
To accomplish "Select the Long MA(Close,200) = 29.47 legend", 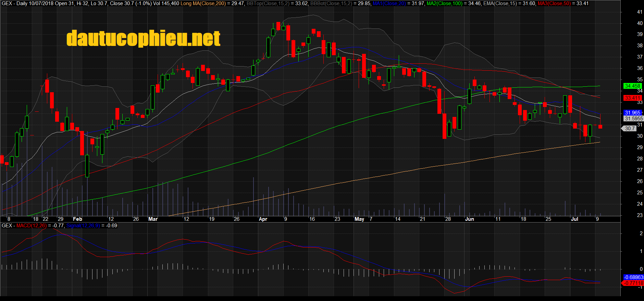I will pos(213,3).
